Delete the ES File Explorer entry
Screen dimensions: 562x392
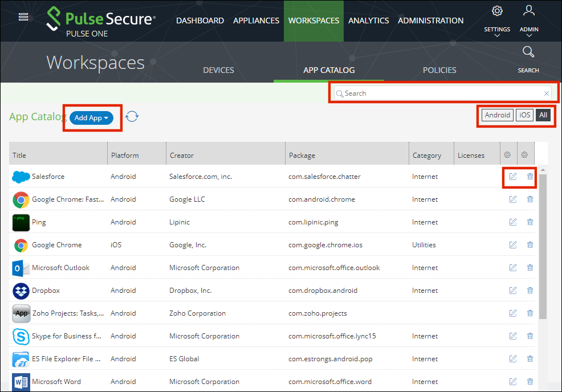(x=530, y=359)
